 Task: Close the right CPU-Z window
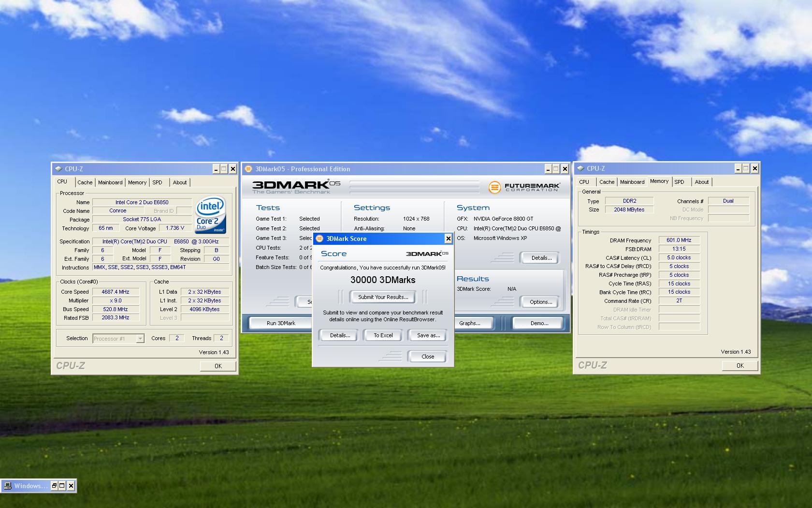point(754,168)
